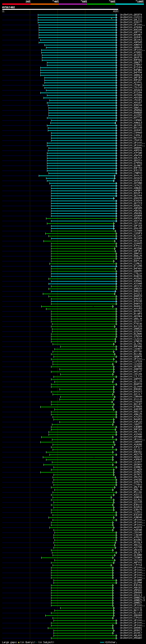Open UniRef100_Q7NIK4 alignment
The height and width of the screenshot is (644, 146).
131,337
